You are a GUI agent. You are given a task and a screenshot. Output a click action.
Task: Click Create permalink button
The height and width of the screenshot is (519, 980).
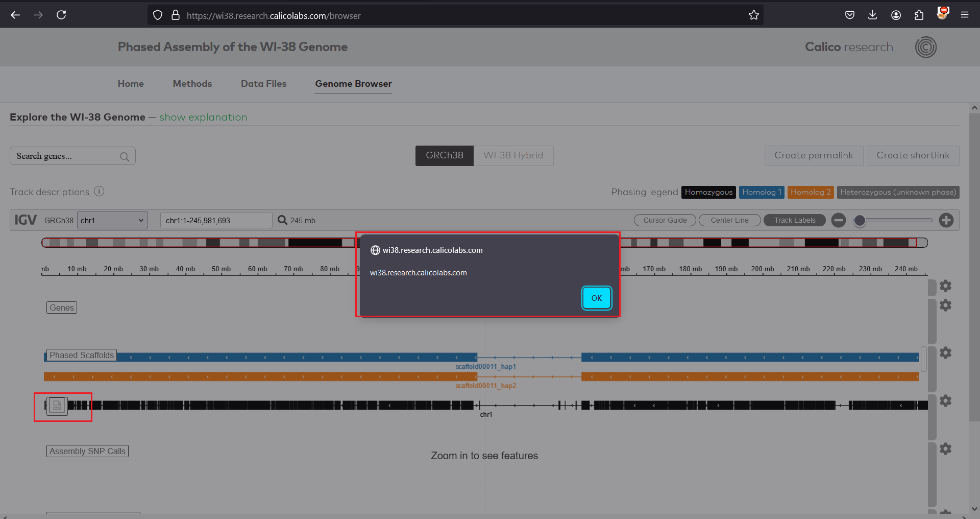(x=814, y=155)
